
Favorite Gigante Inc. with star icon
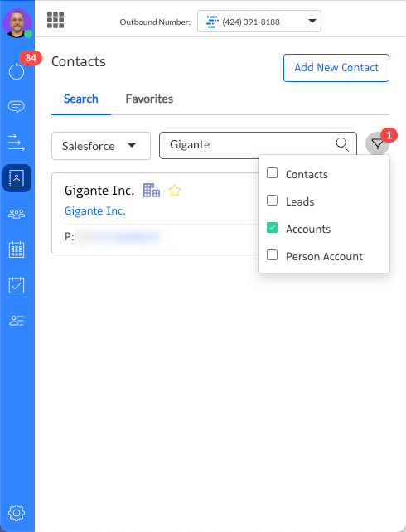pyautogui.click(x=175, y=191)
